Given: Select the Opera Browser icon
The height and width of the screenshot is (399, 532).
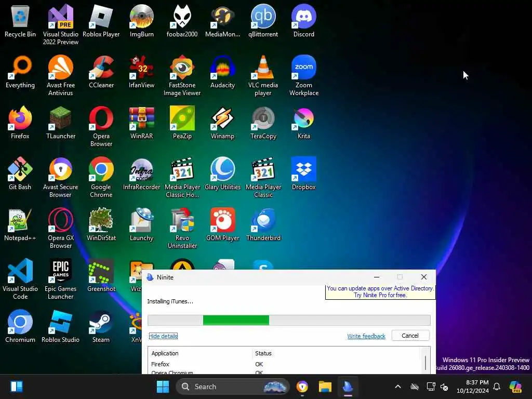Looking at the screenshot, I should (x=101, y=126).
